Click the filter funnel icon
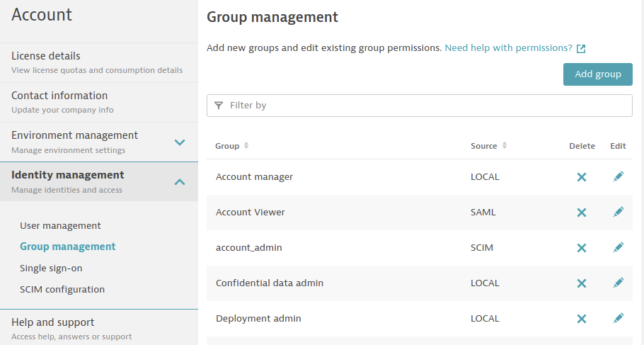The image size is (644, 345). point(219,106)
